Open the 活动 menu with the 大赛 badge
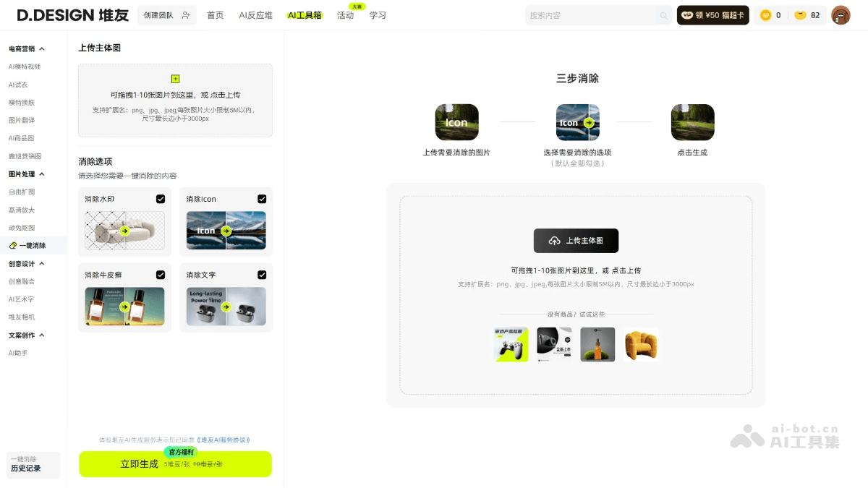The height and width of the screenshot is (488, 868). [x=346, y=14]
